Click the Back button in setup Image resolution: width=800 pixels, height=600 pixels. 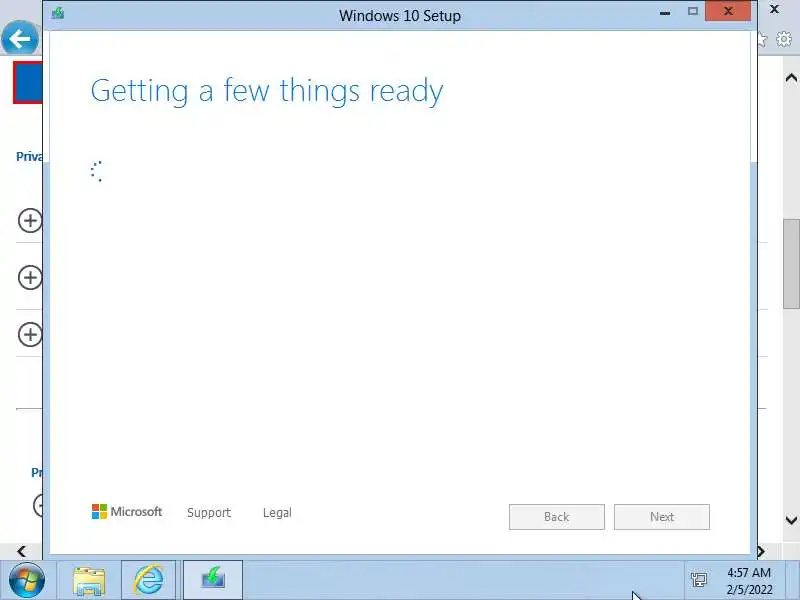point(557,517)
